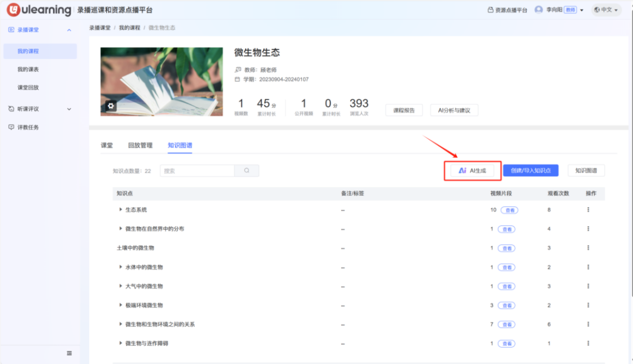
Task: Collapse the 录播课堂 sidebar section
Action: 69,30
